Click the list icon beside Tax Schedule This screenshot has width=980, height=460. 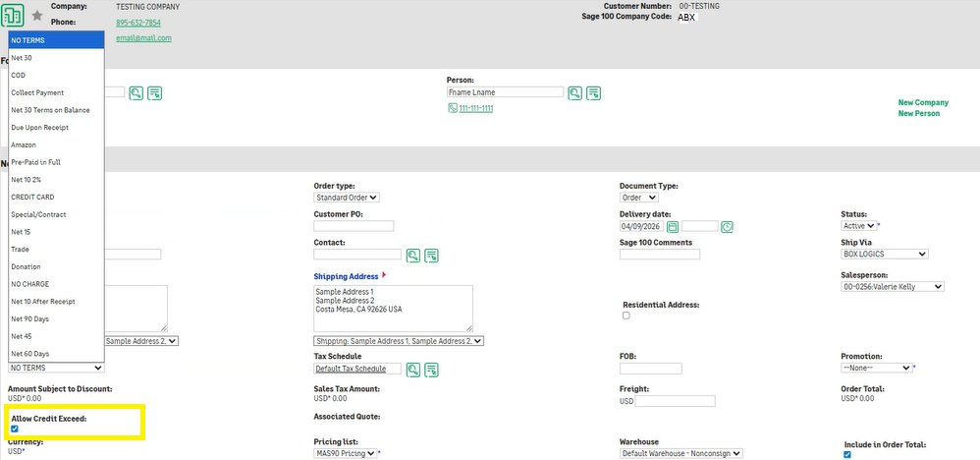432,370
